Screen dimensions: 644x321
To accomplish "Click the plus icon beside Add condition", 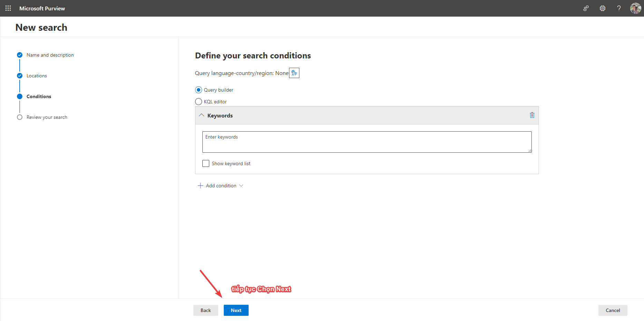I will pos(200,186).
